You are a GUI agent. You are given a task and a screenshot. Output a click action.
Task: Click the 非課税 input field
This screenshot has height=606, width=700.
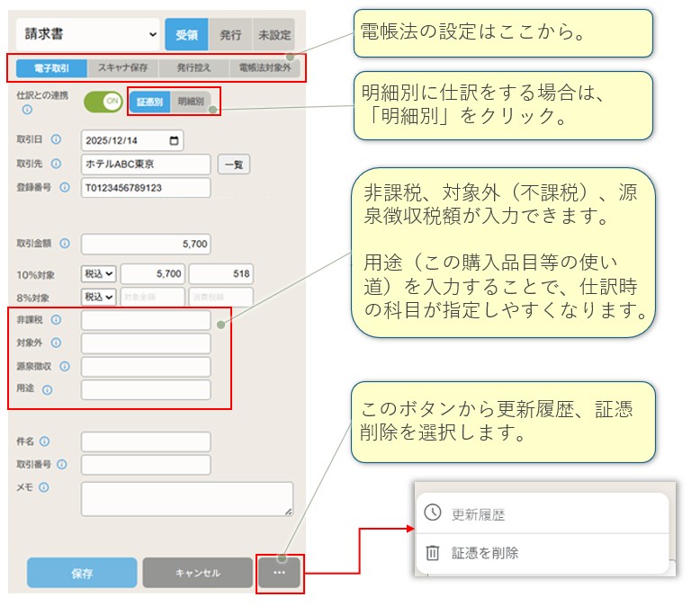tap(146, 320)
